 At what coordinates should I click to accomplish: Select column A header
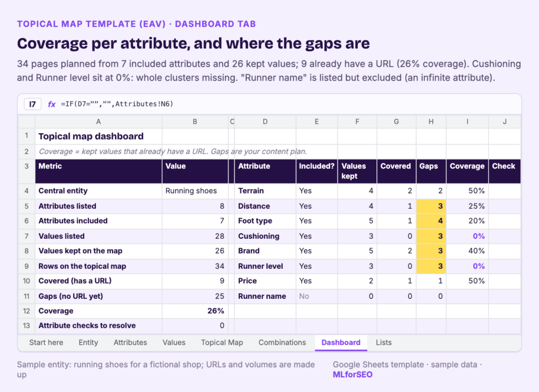[x=98, y=122]
